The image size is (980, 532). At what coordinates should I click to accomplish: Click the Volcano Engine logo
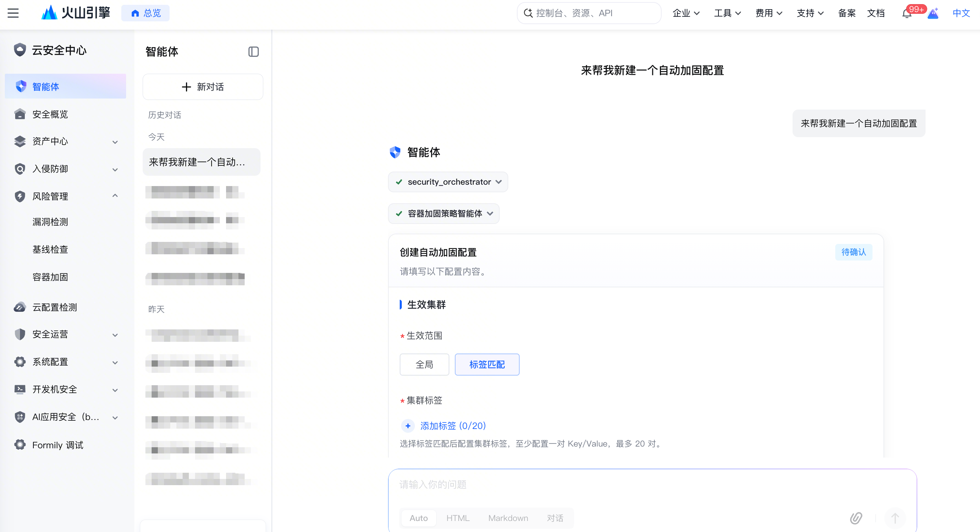pyautogui.click(x=75, y=13)
